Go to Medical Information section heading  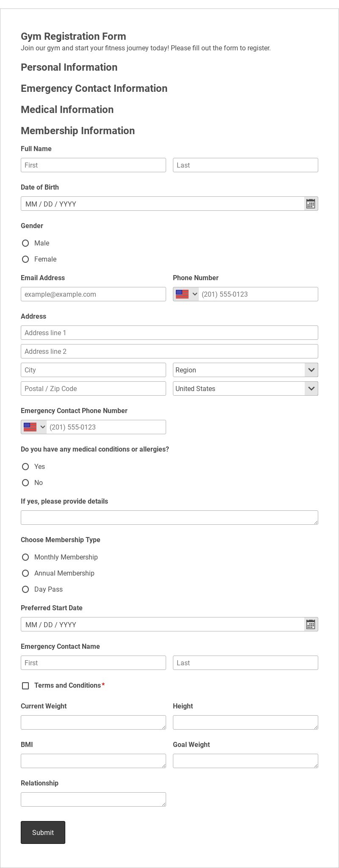[67, 110]
